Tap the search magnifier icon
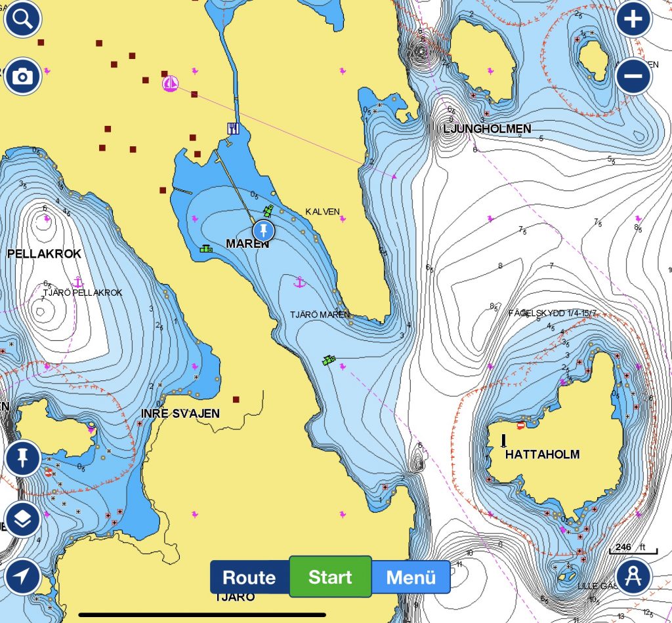 coord(22,20)
